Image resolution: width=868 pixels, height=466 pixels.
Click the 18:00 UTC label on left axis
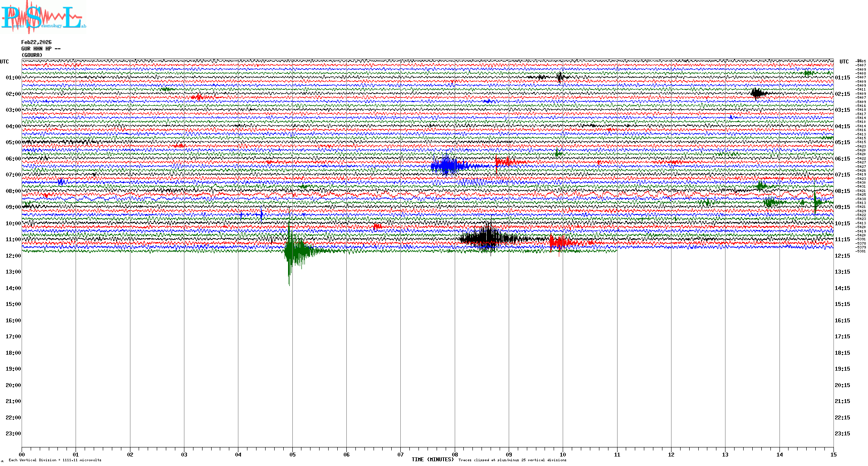point(13,353)
